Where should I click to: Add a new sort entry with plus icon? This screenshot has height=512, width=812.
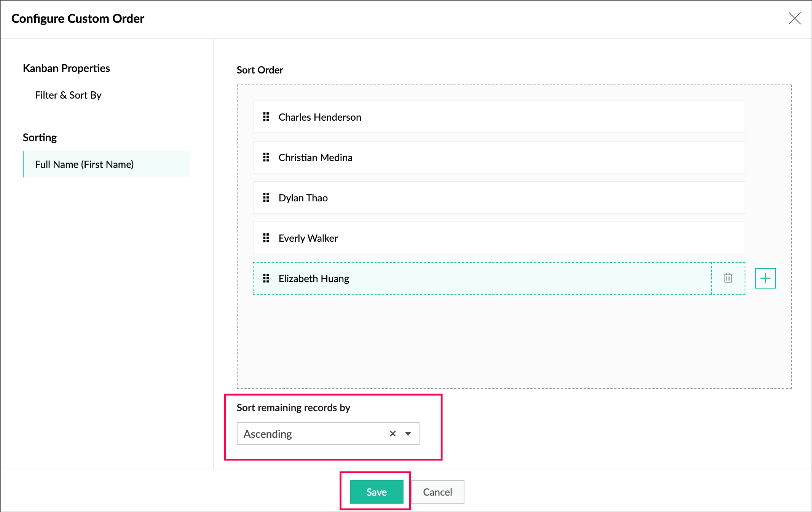(x=765, y=278)
